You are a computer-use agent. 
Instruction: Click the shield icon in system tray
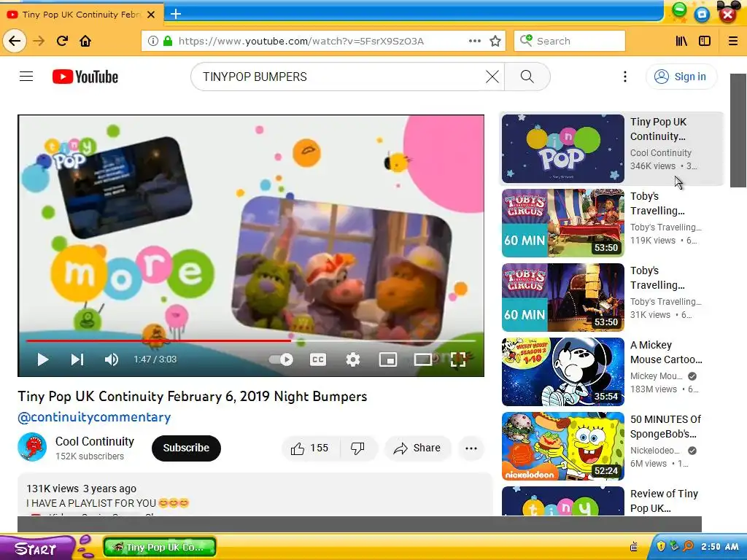click(661, 546)
